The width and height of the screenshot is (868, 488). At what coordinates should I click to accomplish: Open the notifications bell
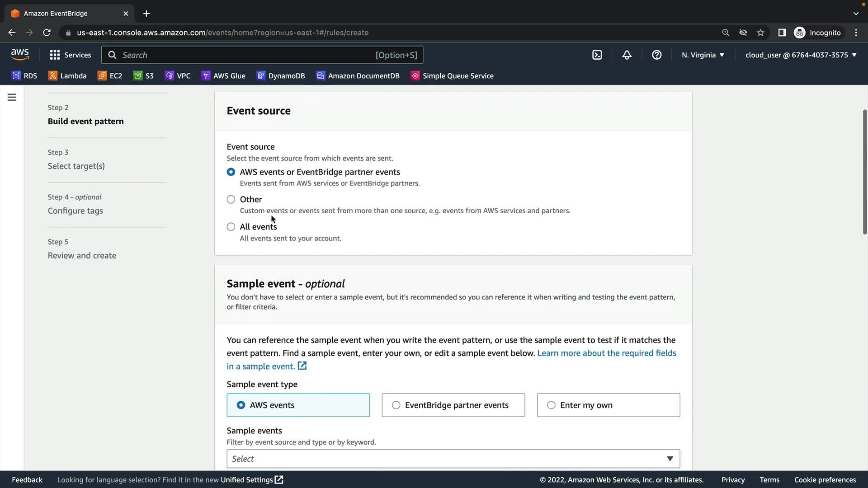pos(627,55)
